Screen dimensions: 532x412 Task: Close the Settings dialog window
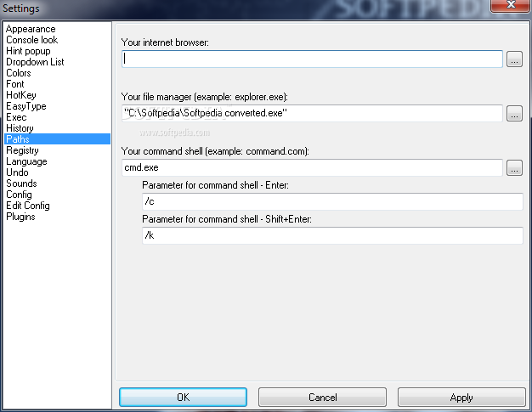(511, 6)
